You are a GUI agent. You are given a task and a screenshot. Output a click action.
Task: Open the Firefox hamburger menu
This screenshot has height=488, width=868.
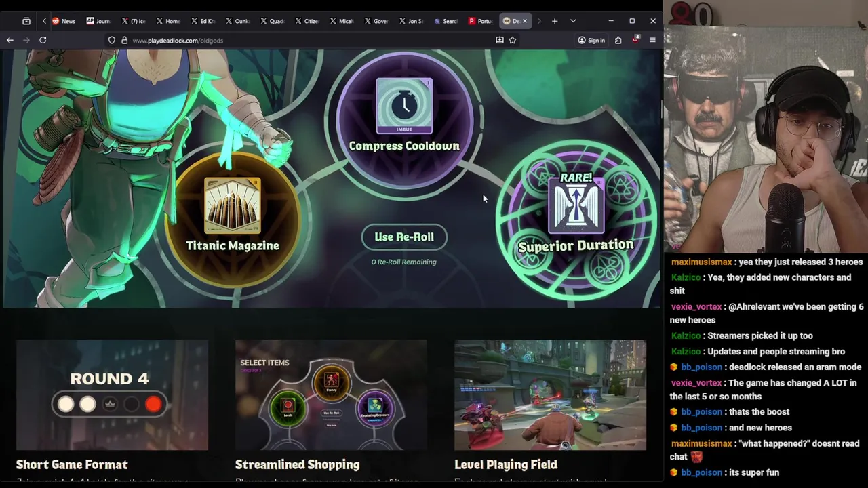tap(652, 40)
